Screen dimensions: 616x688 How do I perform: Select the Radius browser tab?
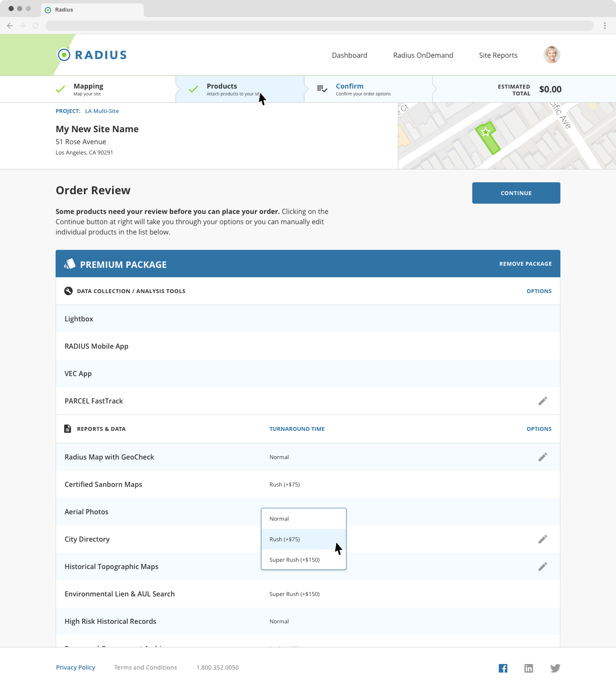tap(92, 9)
